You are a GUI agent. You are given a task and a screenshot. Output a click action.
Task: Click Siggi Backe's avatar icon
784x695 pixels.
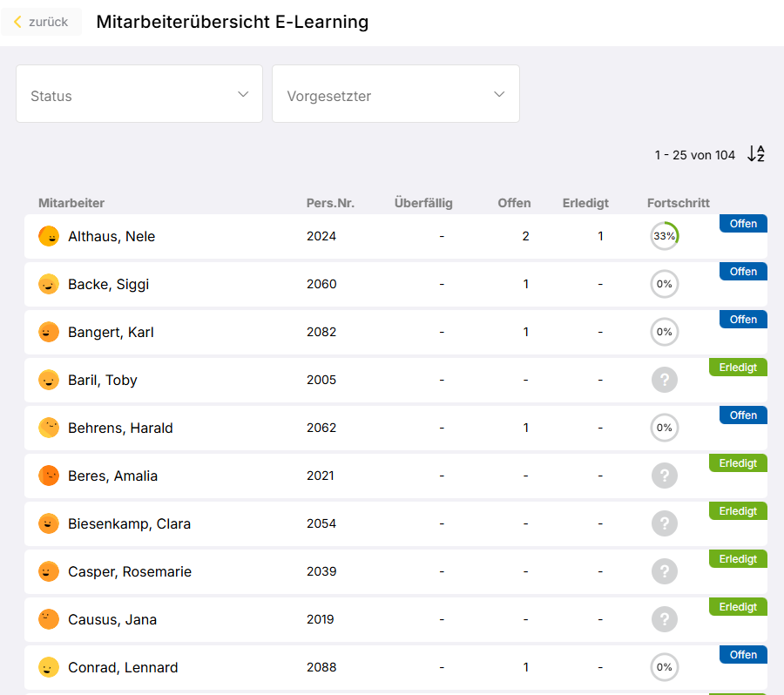[x=49, y=284]
